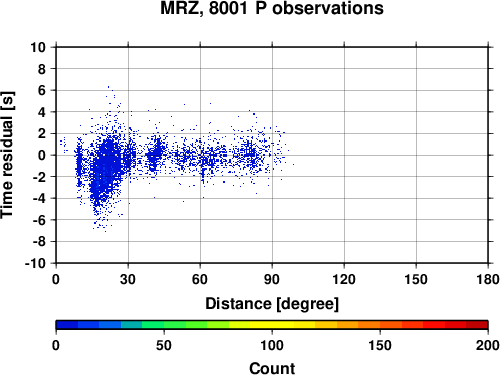Click the orange colorbar segment just left of 150
500x375 pixels.
(369, 325)
